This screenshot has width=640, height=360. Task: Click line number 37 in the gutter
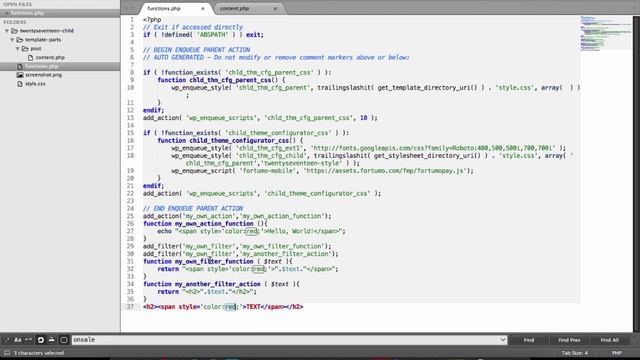(x=130, y=307)
